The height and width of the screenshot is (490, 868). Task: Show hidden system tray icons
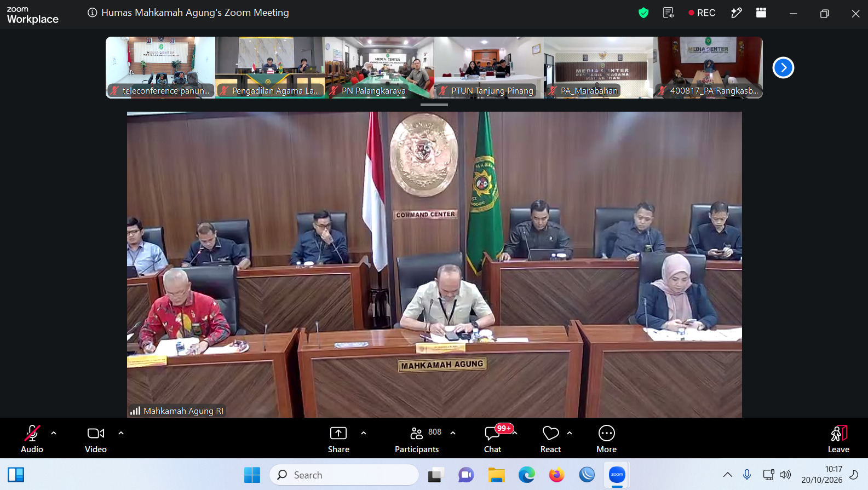point(728,475)
